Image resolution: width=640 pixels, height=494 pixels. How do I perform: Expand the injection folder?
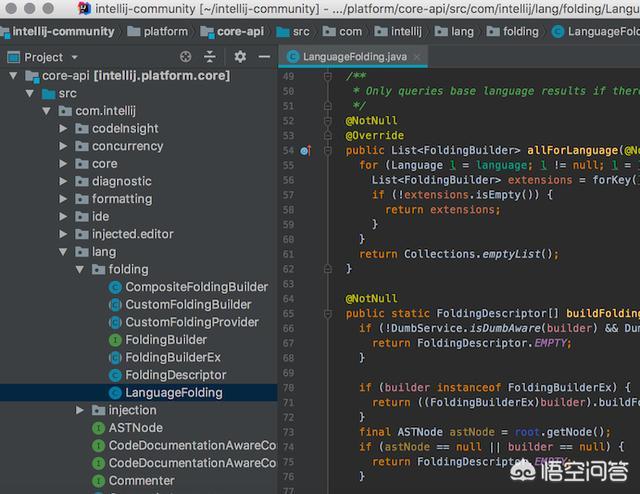point(80,410)
